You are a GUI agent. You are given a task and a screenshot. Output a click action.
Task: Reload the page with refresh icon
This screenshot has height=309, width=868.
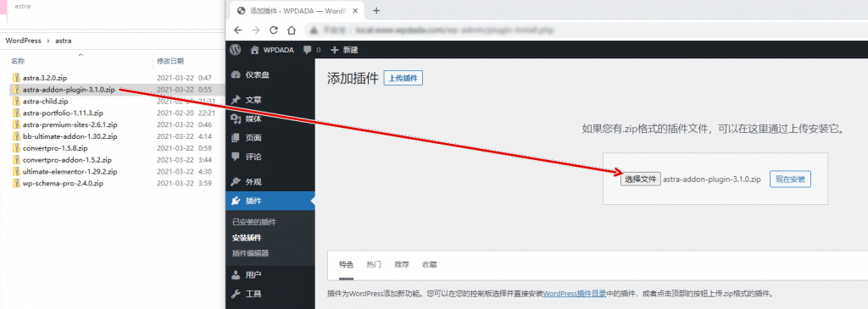pyautogui.click(x=274, y=30)
